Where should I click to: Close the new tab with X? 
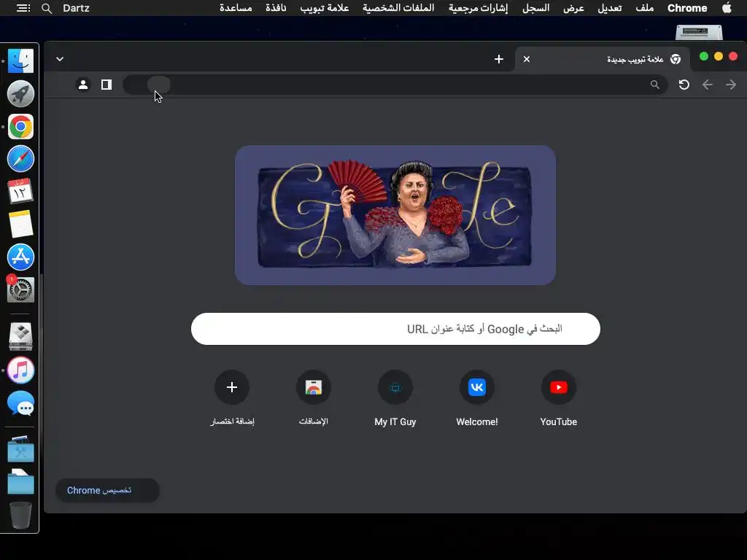click(527, 59)
